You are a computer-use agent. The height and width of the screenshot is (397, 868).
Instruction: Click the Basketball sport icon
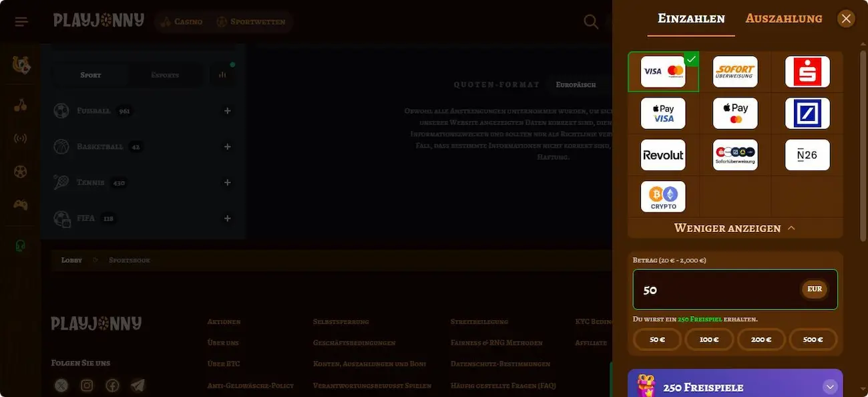[61, 146]
